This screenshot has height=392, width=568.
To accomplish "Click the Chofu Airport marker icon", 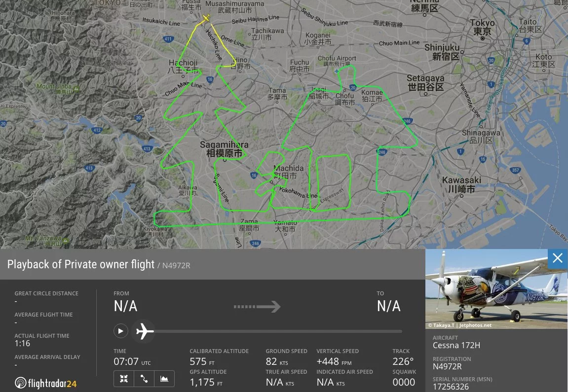I will coord(337,71).
